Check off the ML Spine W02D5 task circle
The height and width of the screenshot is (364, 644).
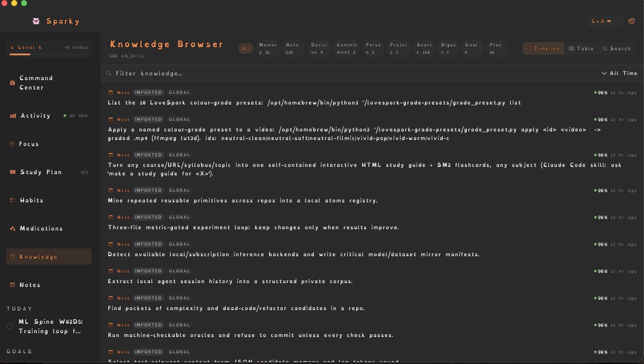[x=10, y=326]
